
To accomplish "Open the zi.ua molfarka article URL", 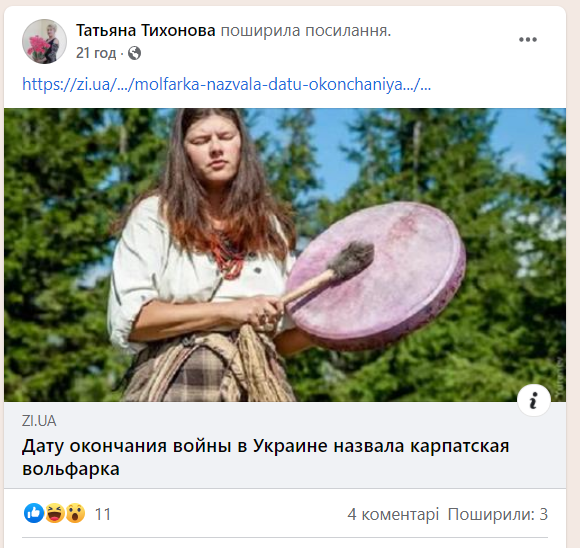I will click(226, 84).
